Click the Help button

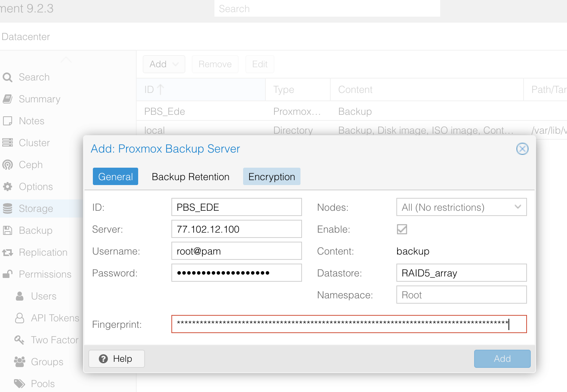pyautogui.click(x=117, y=359)
